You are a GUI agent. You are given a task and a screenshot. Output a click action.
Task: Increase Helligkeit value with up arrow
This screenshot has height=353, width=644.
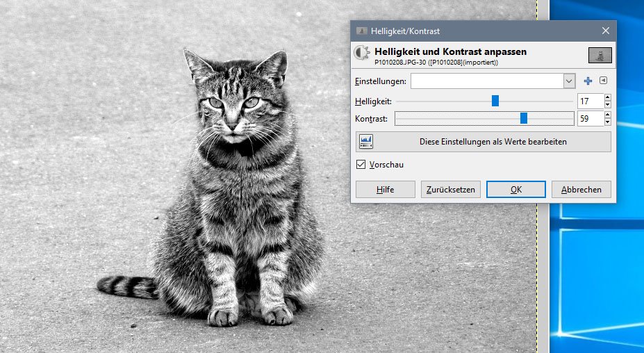click(608, 98)
